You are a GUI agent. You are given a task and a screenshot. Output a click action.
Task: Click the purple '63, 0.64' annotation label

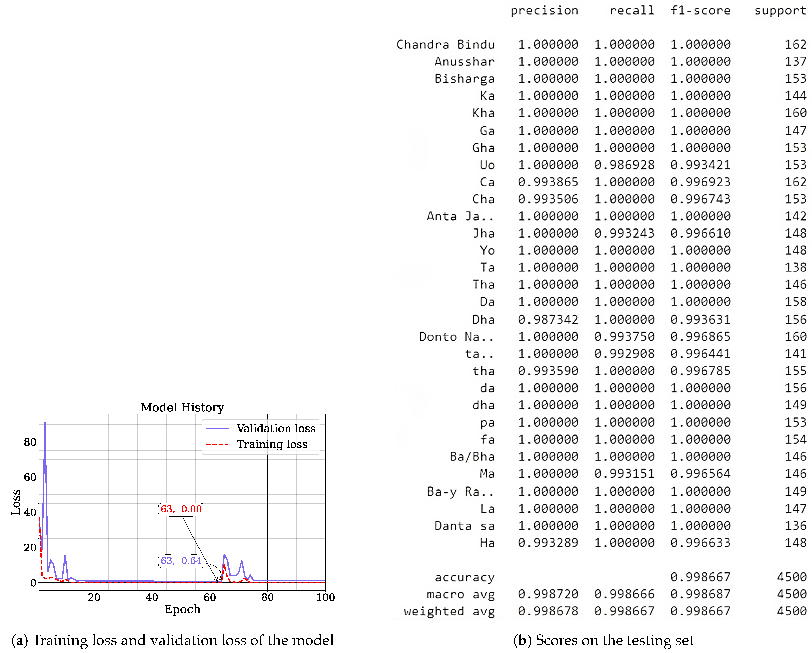point(181,561)
